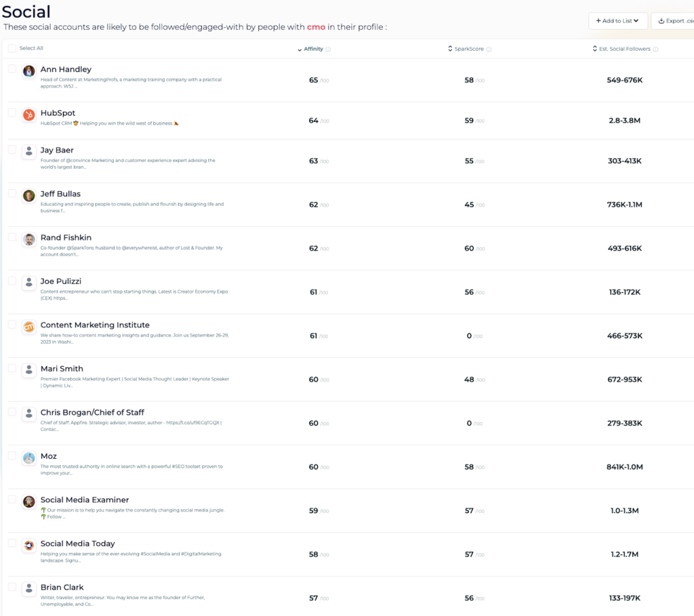
Task: Click Rand Fishkin's profile picture
Action: pyautogui.click(x=28, y=240)
